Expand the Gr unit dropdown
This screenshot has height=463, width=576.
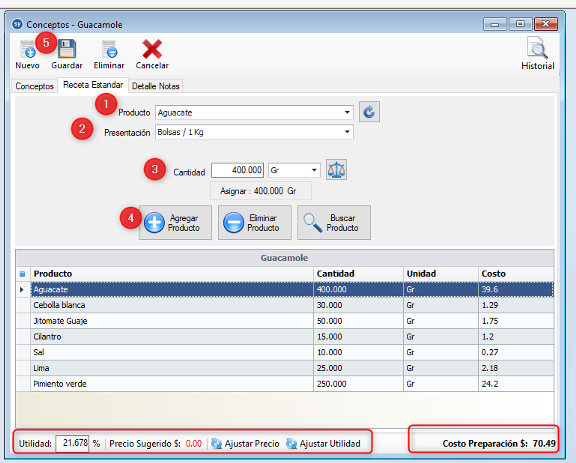tap(314, 170)
